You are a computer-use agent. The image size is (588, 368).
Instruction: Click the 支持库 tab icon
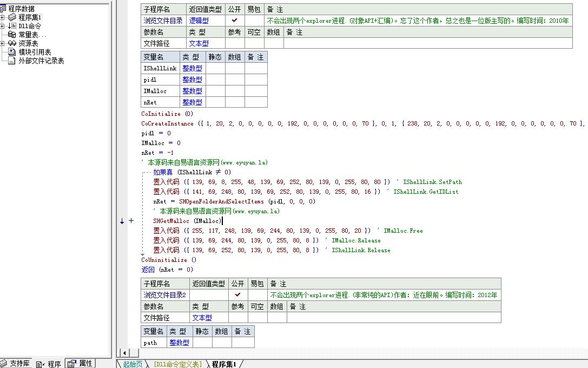pos(3,364)
